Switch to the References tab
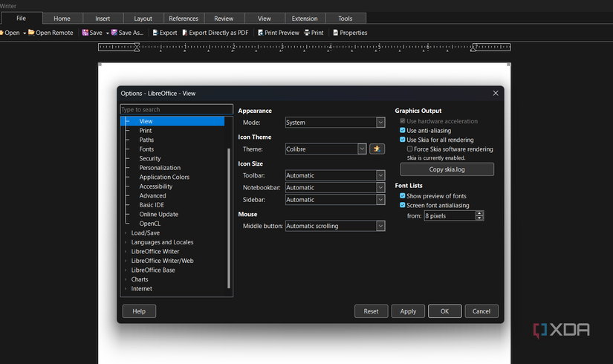This screenshot has width=613, height=364. point(184,19)
